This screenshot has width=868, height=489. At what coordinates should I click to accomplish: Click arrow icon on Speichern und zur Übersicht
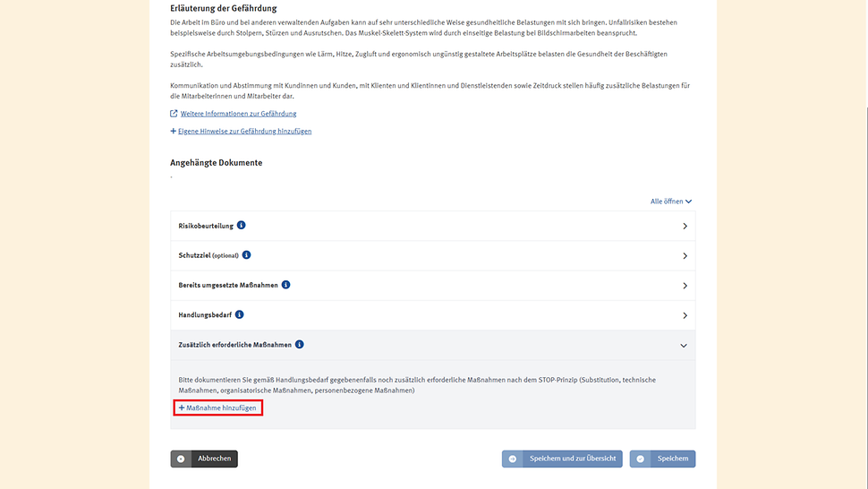513,459
